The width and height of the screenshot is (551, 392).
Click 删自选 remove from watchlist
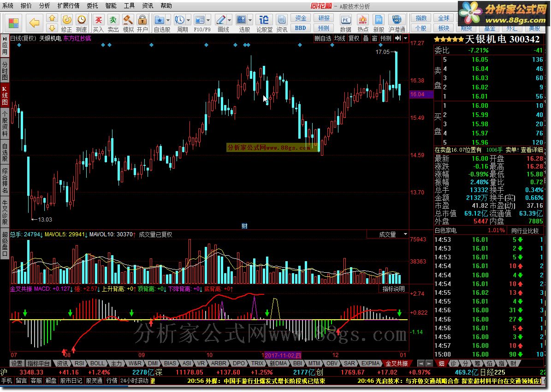323,38
